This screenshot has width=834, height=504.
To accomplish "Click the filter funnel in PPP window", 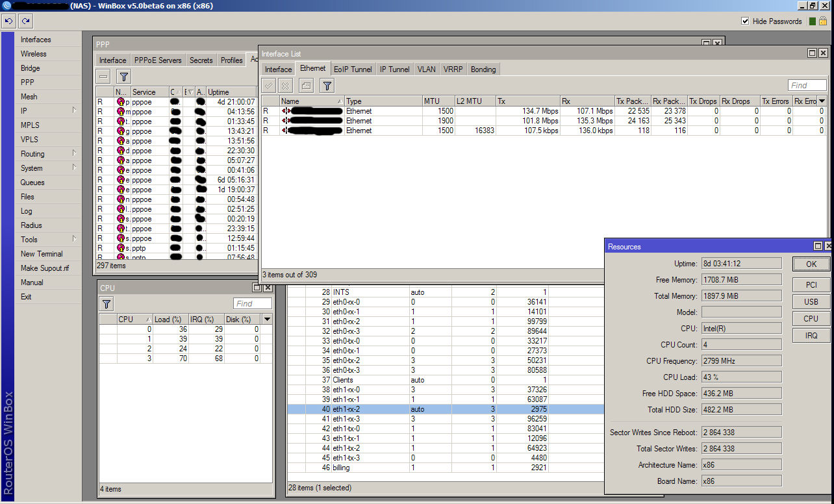I will 124,77.
